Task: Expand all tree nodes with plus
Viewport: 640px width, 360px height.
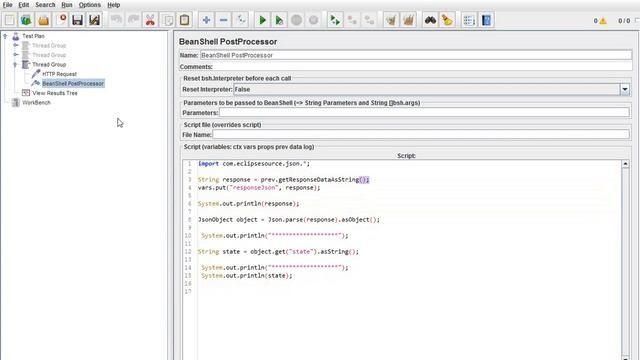Action: pyautogui.click(x=207, y=20)
